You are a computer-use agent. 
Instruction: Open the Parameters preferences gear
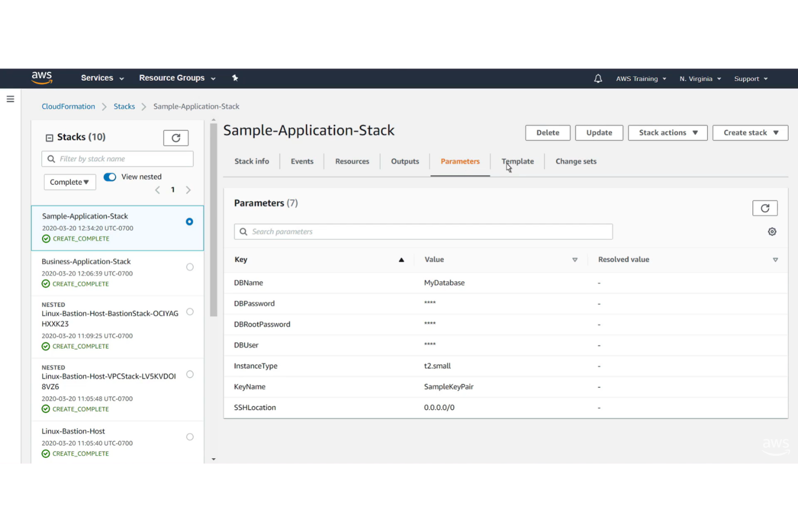click(x=772, y=231)
